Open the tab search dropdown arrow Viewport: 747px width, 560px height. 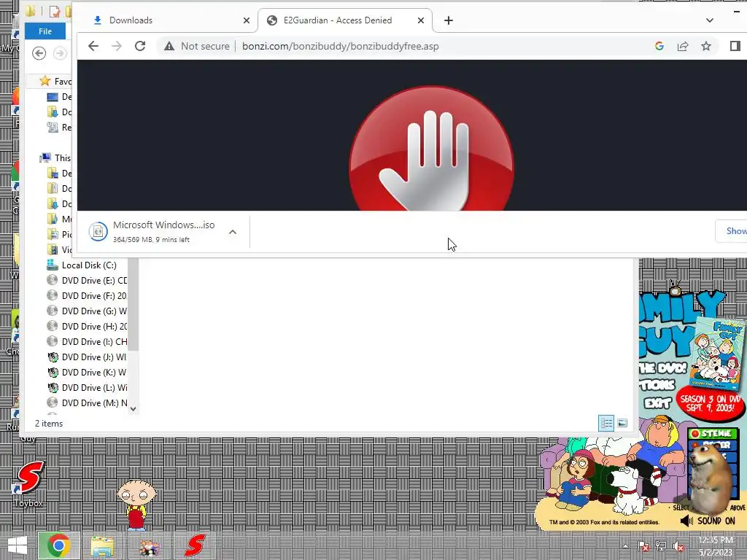[709, 20]
